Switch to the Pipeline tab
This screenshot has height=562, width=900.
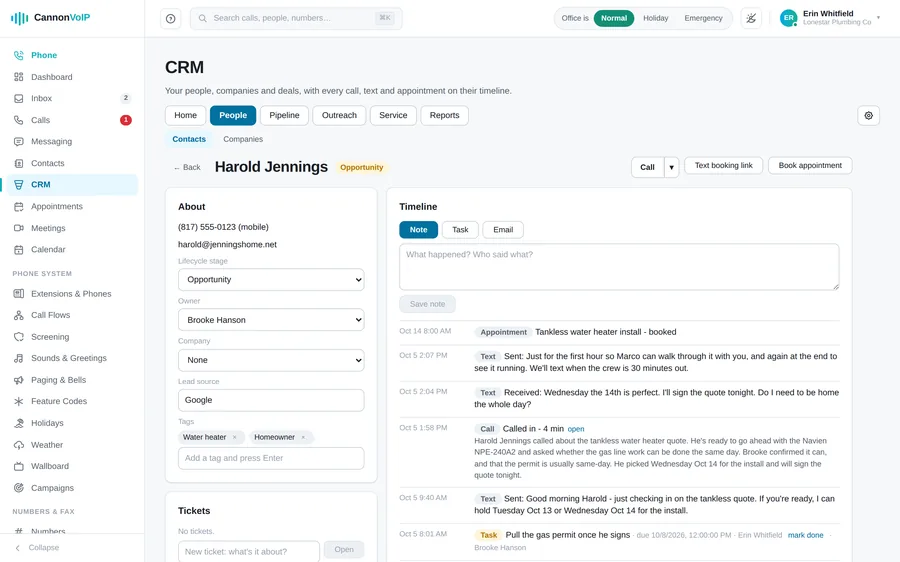[284, 115]
